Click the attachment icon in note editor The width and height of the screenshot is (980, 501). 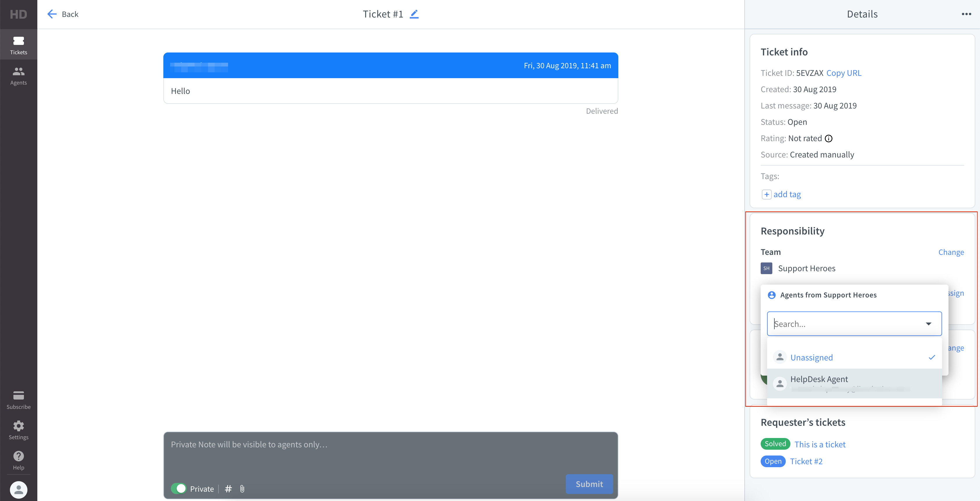pos(242,489)
